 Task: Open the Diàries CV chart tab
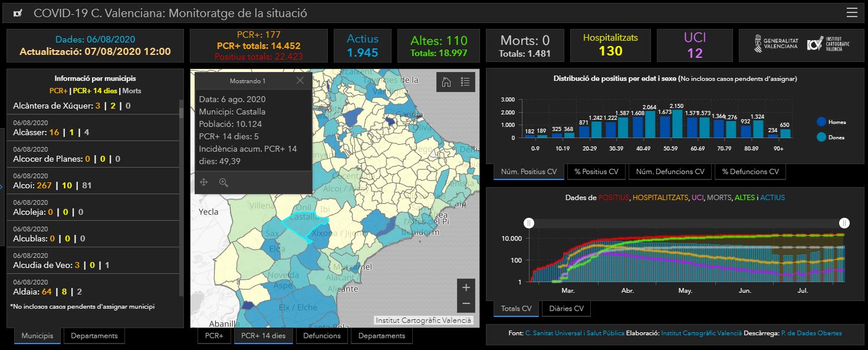(566, 309)
